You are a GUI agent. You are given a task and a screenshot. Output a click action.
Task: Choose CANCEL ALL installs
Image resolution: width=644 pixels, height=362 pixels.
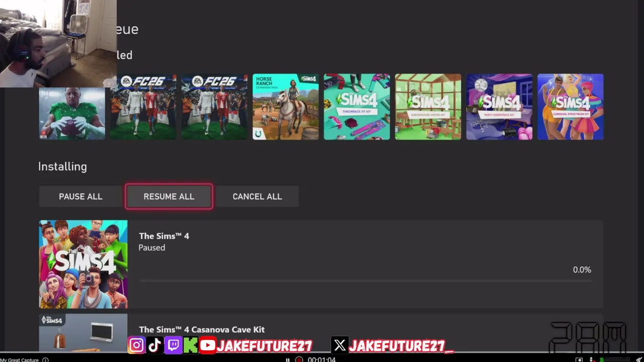257,197
